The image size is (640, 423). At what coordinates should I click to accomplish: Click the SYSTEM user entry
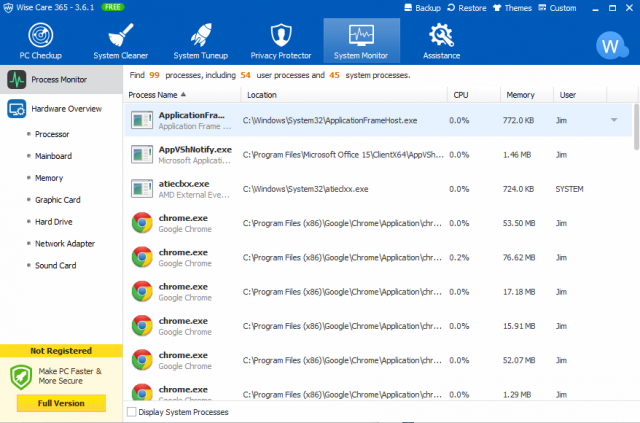[569, 189]
